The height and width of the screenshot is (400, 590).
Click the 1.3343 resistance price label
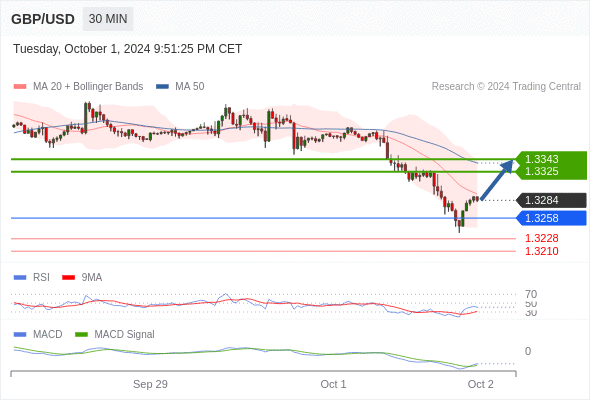(541, 159)
